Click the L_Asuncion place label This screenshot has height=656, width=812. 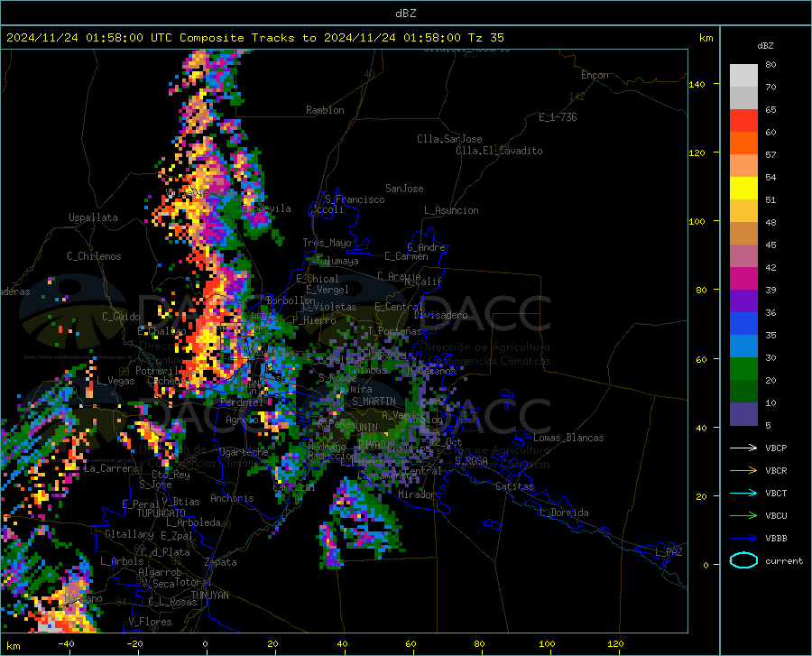[451, 210]
